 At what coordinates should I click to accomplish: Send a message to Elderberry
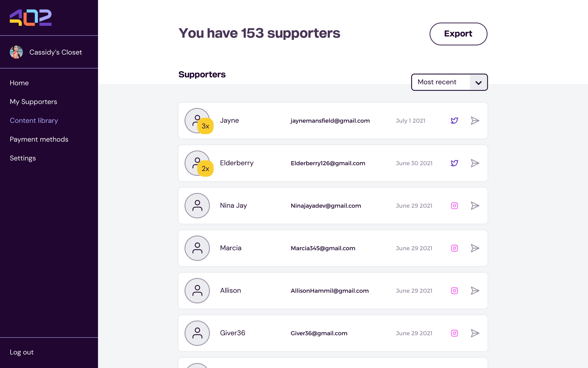(475, 163)
